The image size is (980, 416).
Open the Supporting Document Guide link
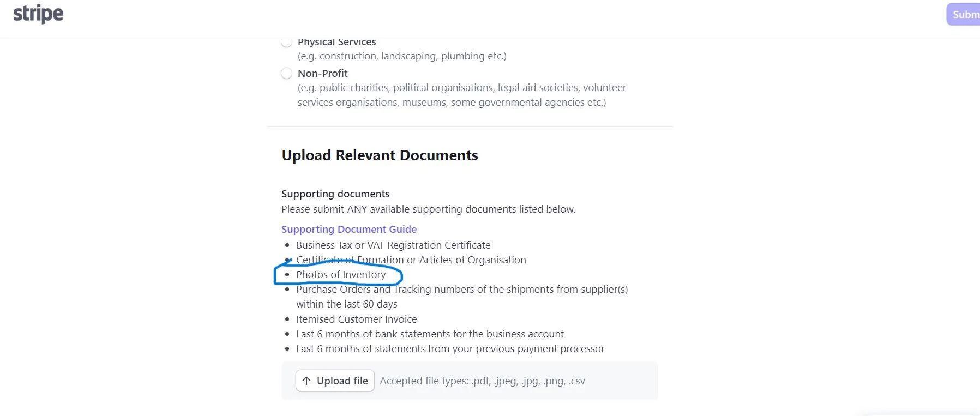click(349, 229)
